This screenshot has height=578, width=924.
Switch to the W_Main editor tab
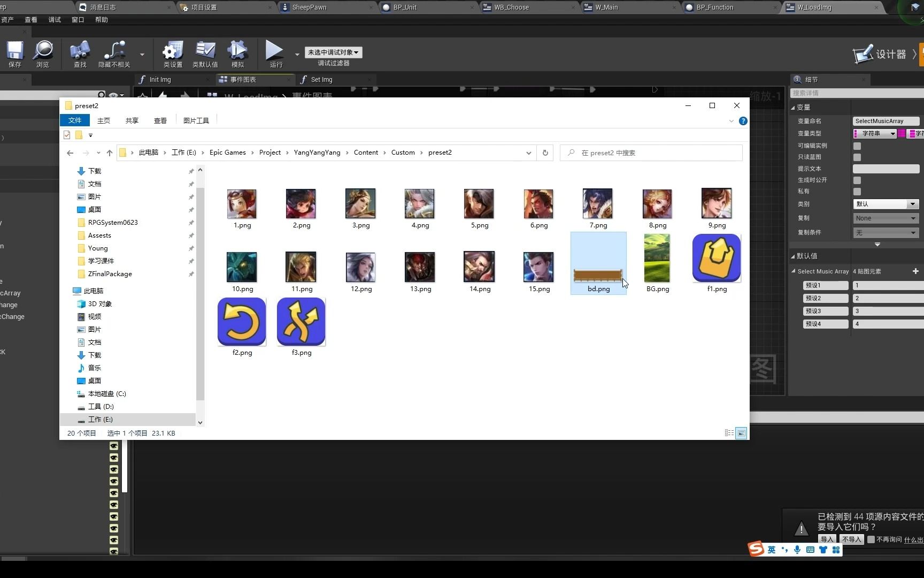tap(606, 7)
